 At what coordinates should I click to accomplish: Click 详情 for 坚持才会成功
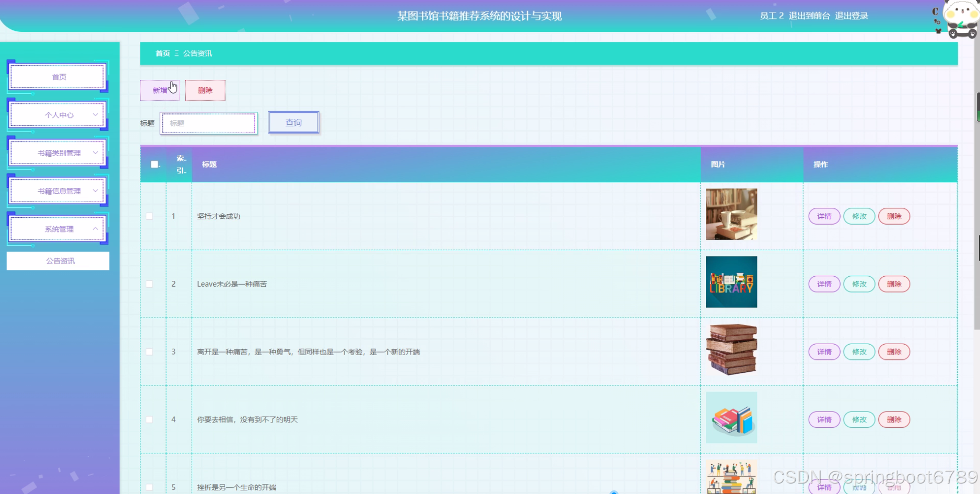tap(824, 216)
